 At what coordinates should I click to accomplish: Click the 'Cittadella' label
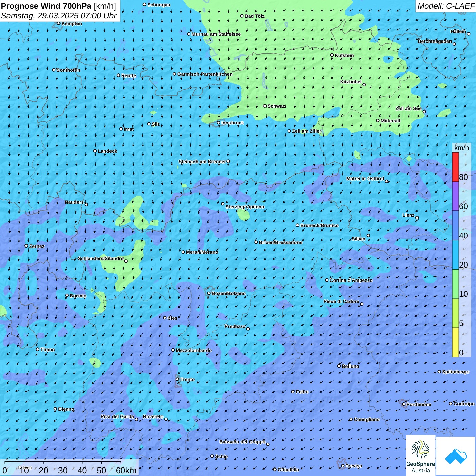[288, 470]
